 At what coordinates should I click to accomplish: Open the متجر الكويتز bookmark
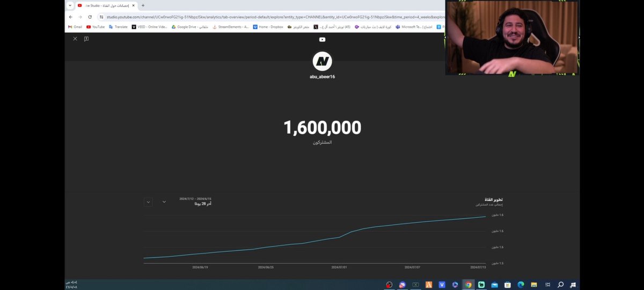coord(298,27)
